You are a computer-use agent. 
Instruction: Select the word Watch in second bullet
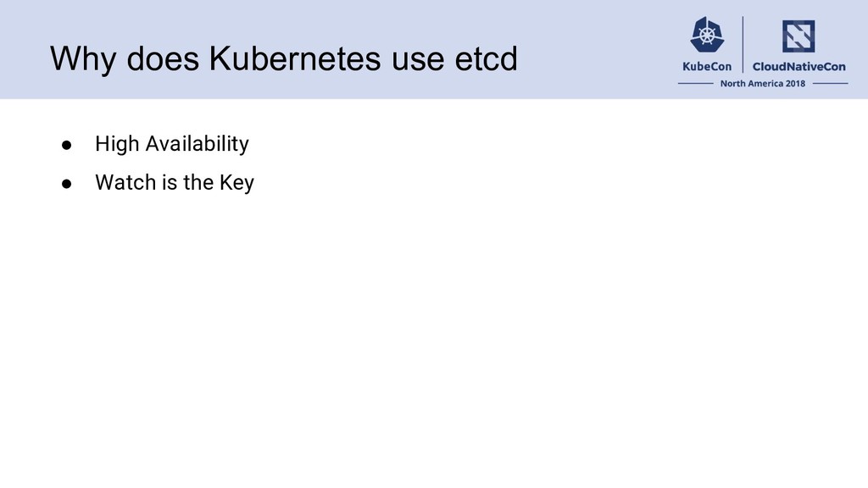tap(125, 182)
